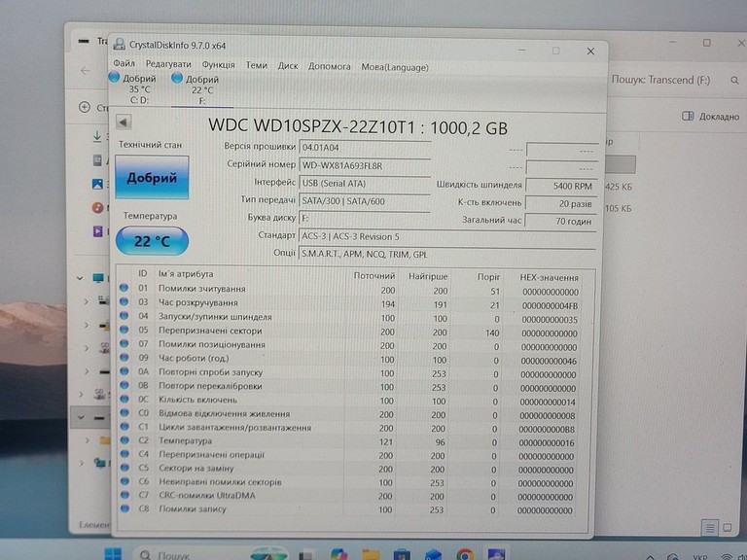Open File Explorer from the taskbar

tap(371, 555)
